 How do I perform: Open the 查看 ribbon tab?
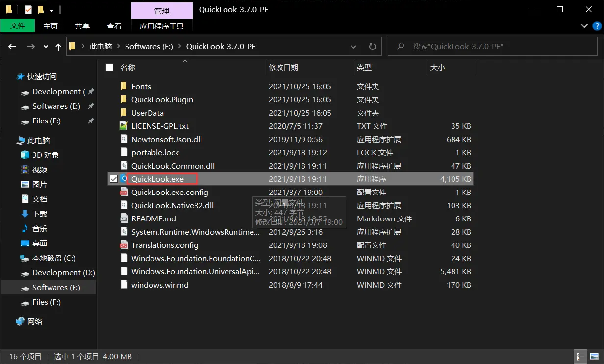[114, 26]
